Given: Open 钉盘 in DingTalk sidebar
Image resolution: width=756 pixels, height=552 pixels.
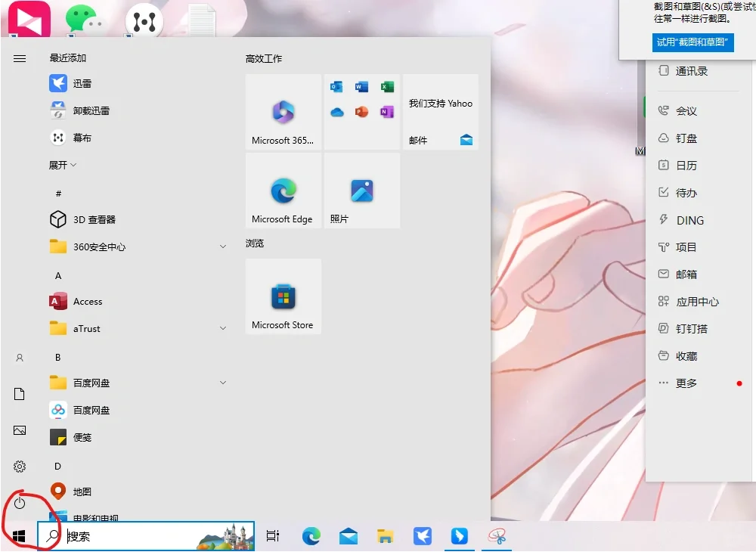Looking at the screenshot, I should (678, 138).
